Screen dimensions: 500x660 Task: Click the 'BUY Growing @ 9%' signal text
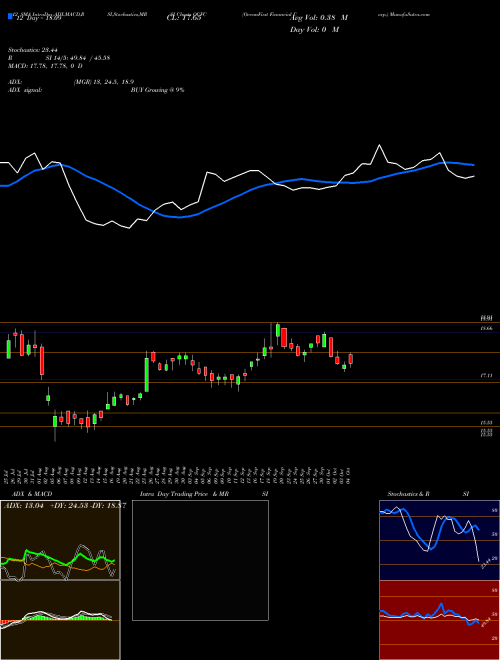[x=157, y=90]
